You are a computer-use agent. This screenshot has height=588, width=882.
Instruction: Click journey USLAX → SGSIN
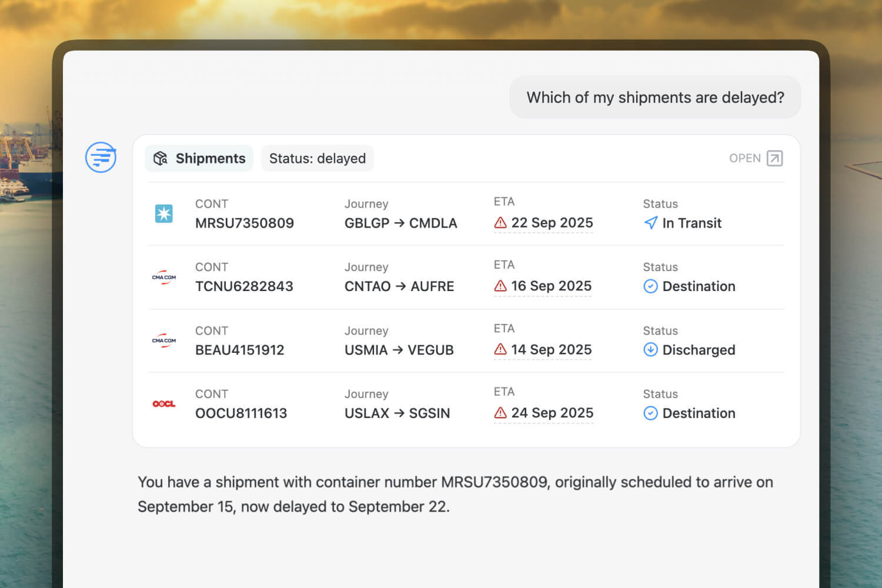397,413
